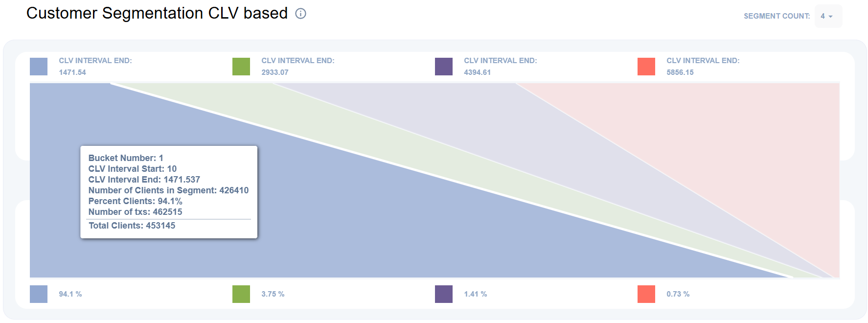Click the purple swatch beside 1.41 %
The width and height of the screenshot is (868, 323).
click(444, 294)
